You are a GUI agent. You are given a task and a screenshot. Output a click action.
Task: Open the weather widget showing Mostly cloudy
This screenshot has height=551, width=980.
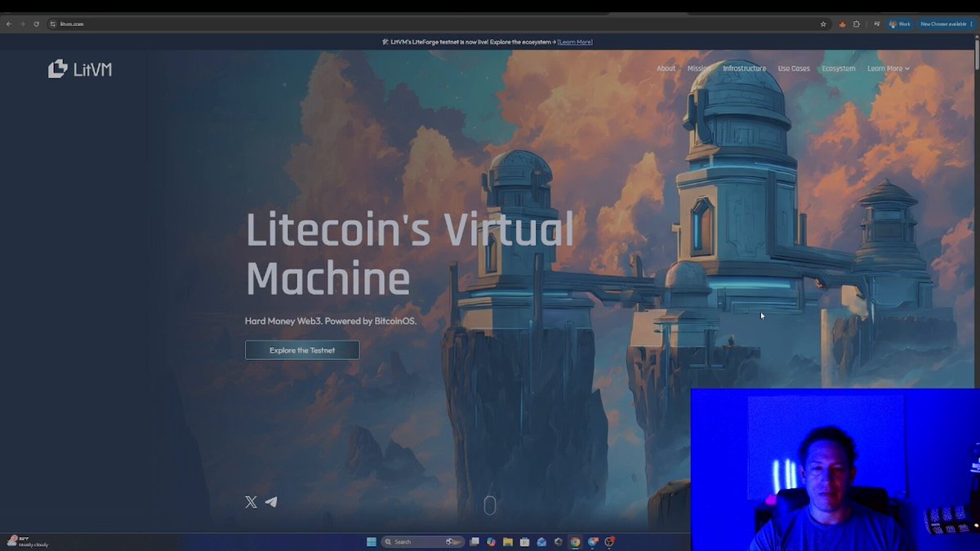[x=28, y=541]
